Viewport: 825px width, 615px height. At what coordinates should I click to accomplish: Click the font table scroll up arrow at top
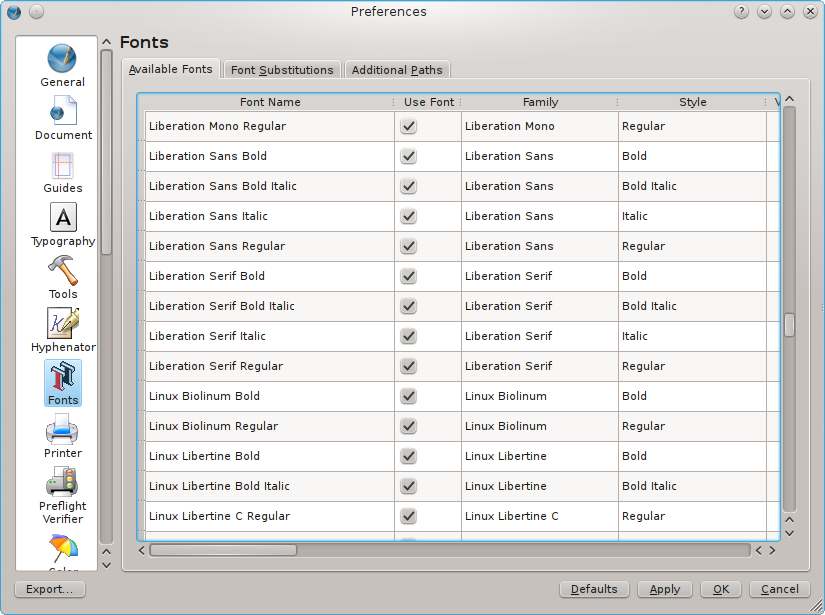click(x=789, y=99)
